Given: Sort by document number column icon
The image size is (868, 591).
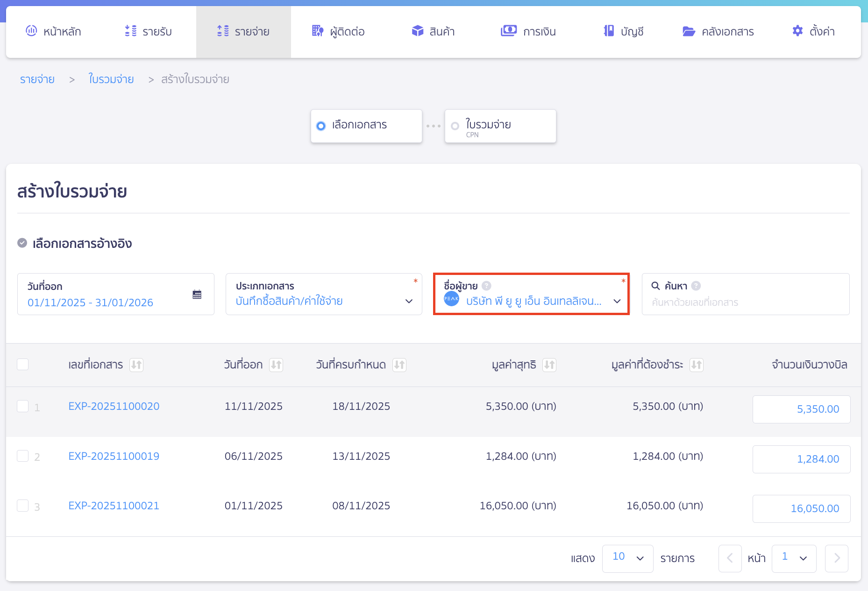Looking at the screenshot, I should coord(136,365).
